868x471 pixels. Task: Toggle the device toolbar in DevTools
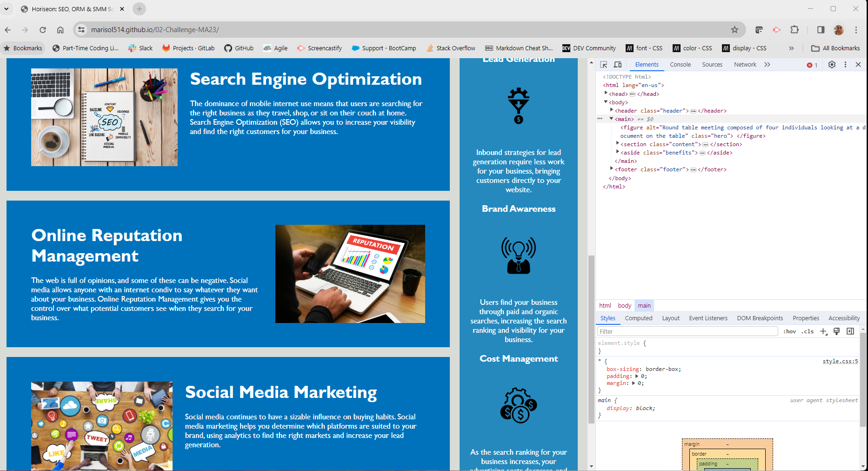click(618, 65)
